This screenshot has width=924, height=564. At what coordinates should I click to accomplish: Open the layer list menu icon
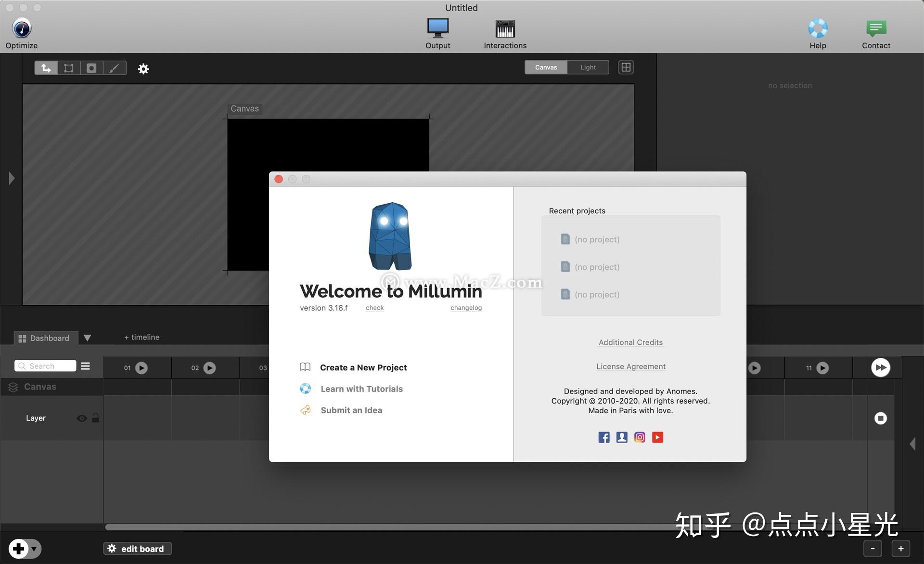(85, 366)
